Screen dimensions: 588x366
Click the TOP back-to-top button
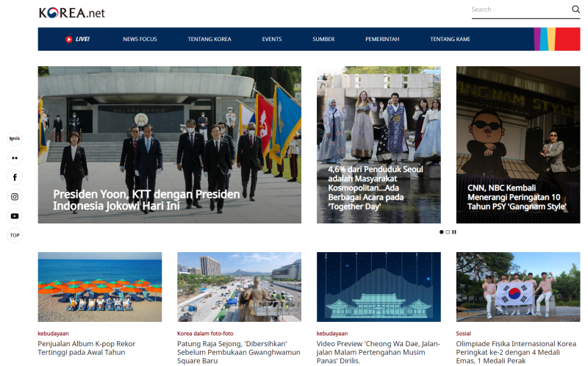(x=15, y=235)
